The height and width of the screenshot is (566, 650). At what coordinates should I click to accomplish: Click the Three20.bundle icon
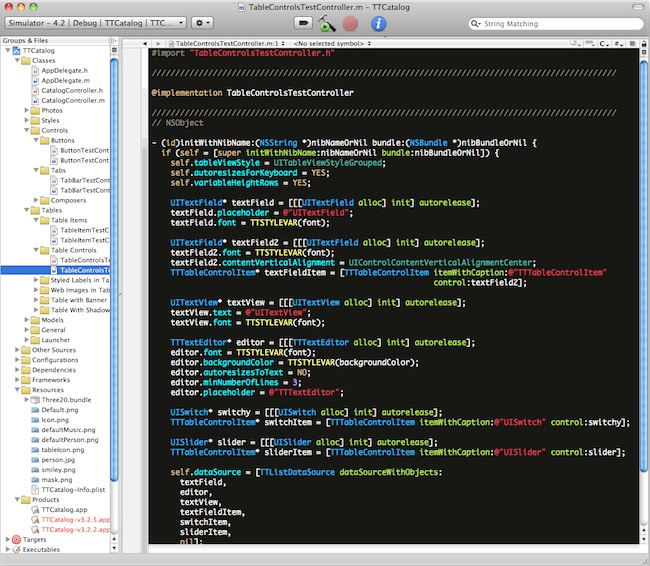click(35, 400)
